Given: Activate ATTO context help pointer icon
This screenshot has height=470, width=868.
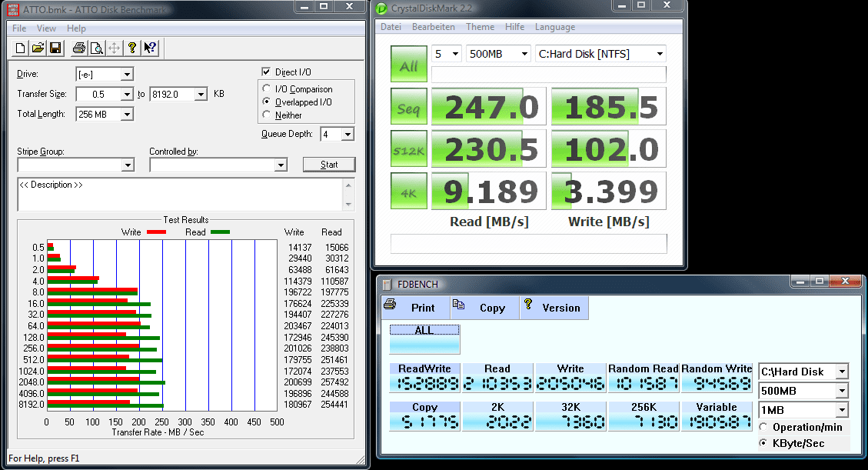Looking at the screenshot, I should pos(149,48).
